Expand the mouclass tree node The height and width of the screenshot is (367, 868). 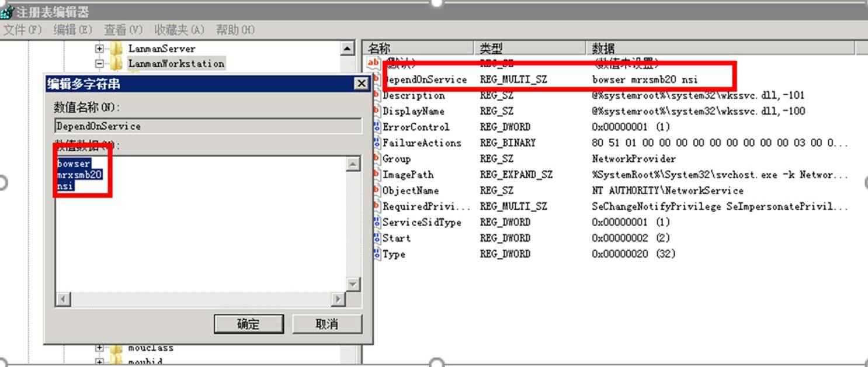99,348
